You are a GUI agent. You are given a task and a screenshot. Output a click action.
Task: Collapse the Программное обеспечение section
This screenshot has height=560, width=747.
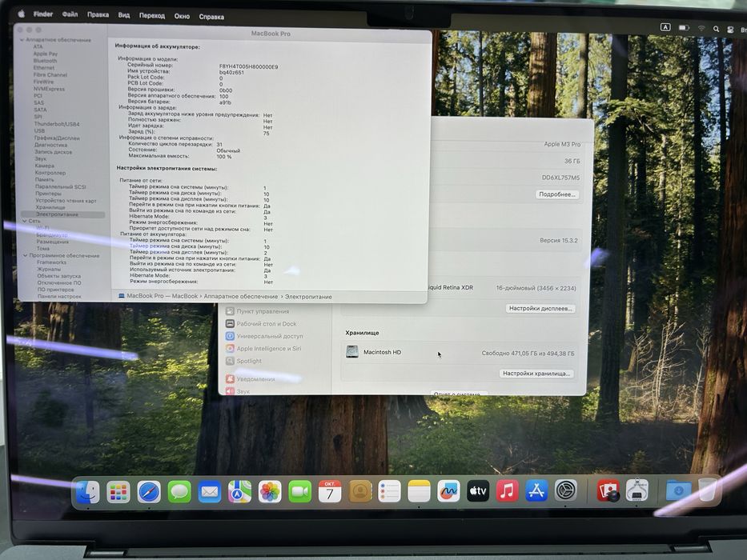pyautogui.click(x=26, y=256)
